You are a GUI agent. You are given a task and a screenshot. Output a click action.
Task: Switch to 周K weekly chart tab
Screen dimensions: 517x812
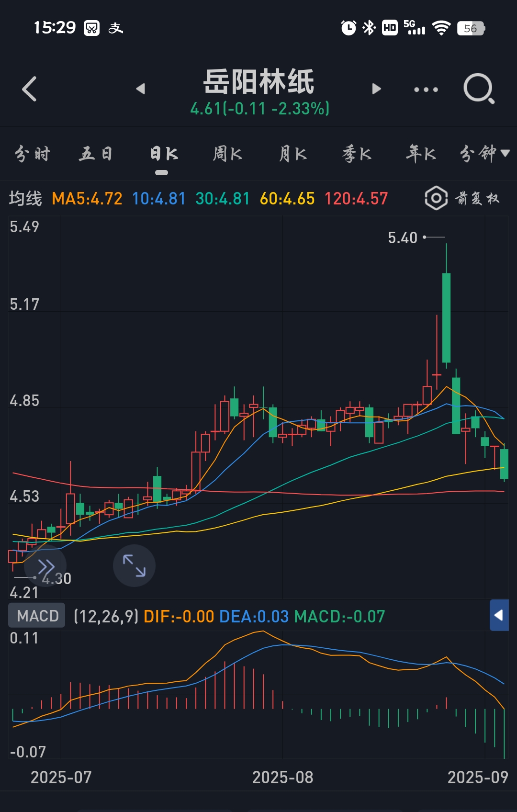click(x=227, y=154)
